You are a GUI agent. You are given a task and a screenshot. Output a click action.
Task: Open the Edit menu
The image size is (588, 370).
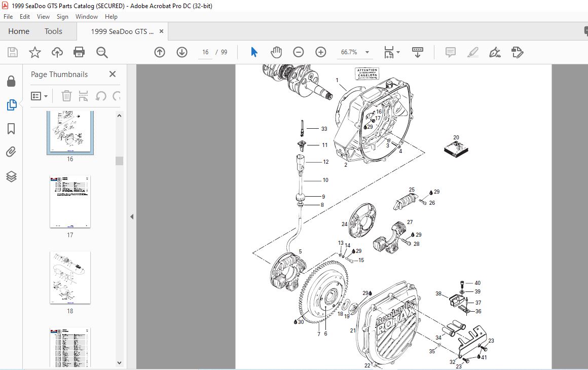pos(25,17)
